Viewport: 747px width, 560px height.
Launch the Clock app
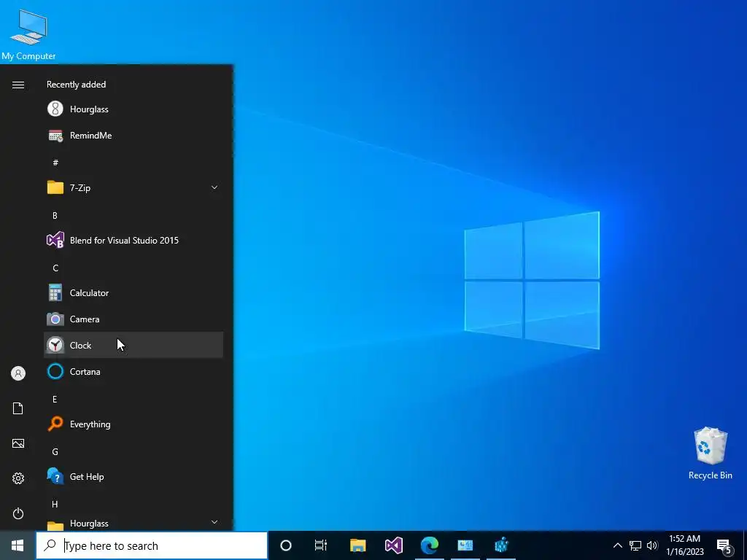[x=133, y=345]
